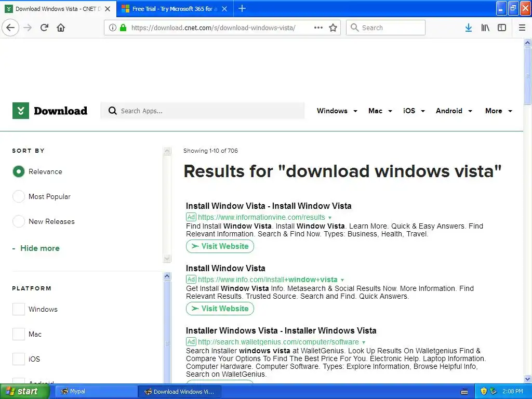
Task: Focus the browser Search box
Action: tap(386, 28)
